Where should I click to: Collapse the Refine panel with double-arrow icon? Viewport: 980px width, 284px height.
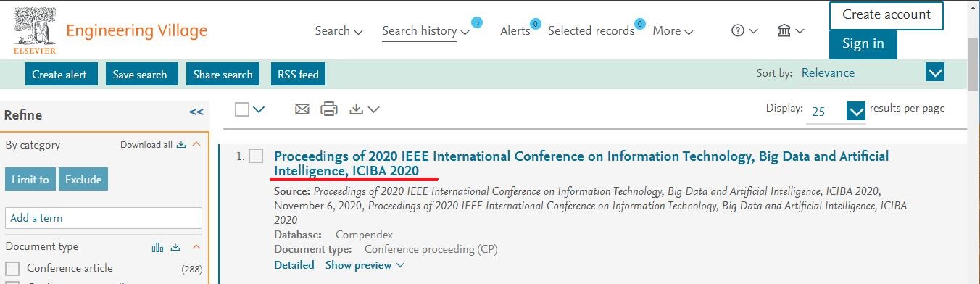pyautogui.click(x=196, y=112)
